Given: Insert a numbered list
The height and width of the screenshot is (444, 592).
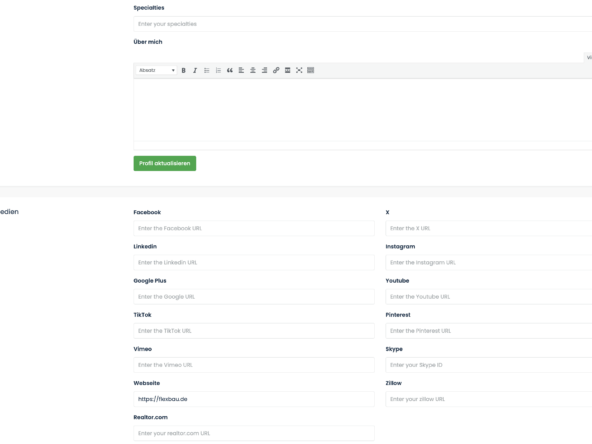Looking at the screenshot, I should point(218,70).
